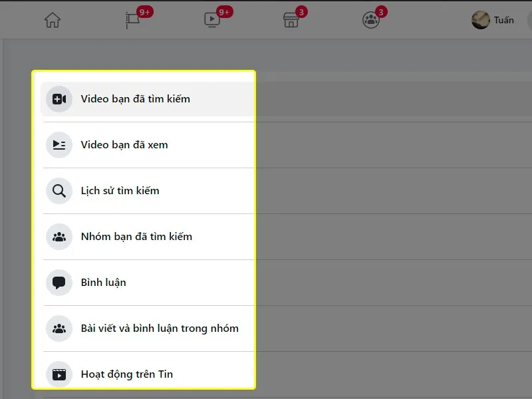The height and width of the screenshot is (399, 532).
Task: Click the playlist icon for watched videos
Action: click(x=59, y=144)
